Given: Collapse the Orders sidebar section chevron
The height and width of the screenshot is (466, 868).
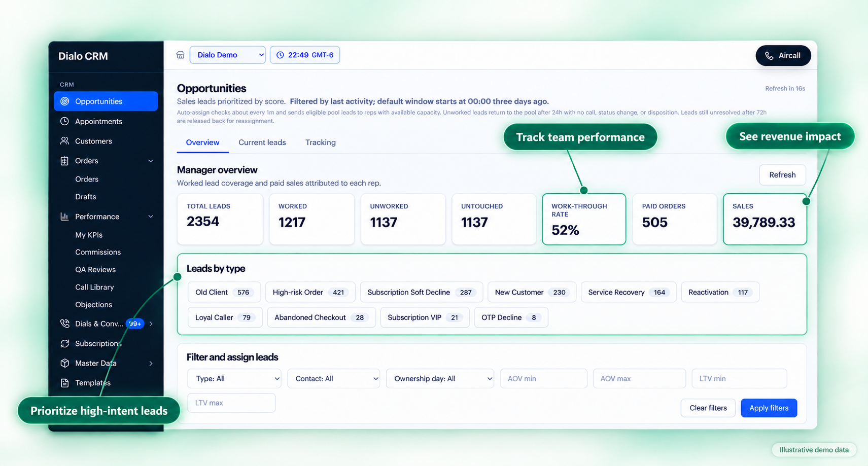Looking at the screenshot, I should [151, 161].
